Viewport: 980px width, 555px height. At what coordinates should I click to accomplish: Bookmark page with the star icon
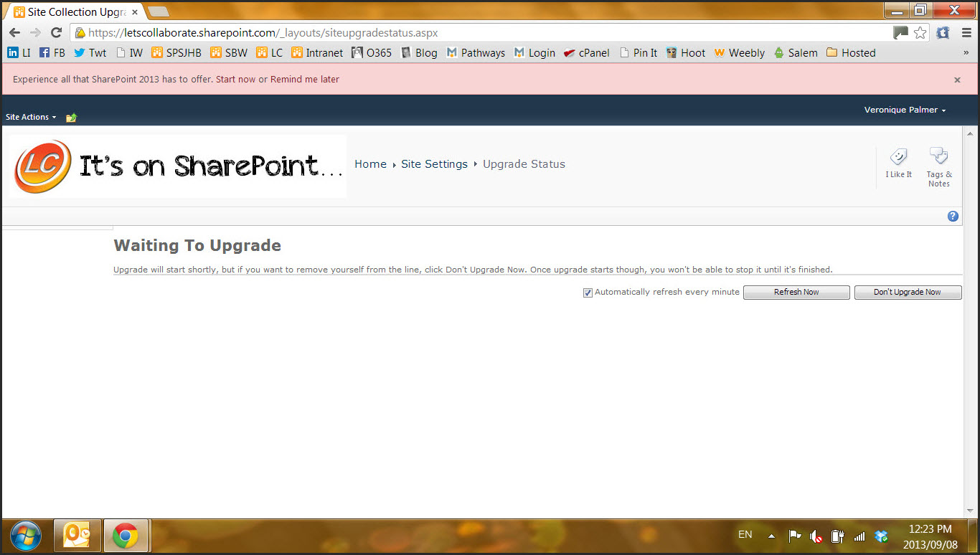[x=920, y=33]
